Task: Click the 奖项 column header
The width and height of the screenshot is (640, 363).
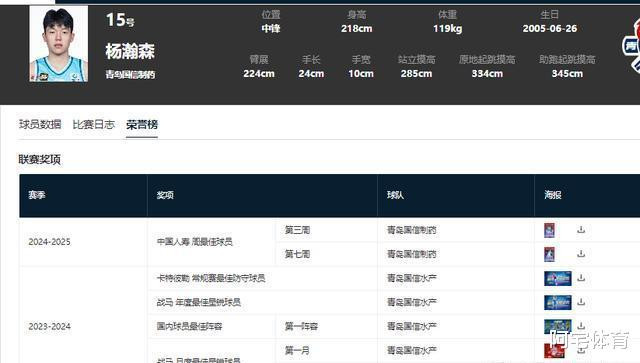Action: pos(165,195)
